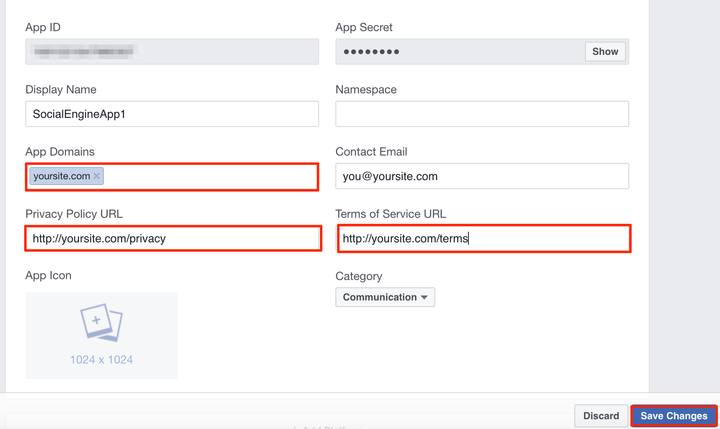The image size is (720, 429).
Task: Click the 1024 x 1024 size text
Action: [x=101, y=360]
